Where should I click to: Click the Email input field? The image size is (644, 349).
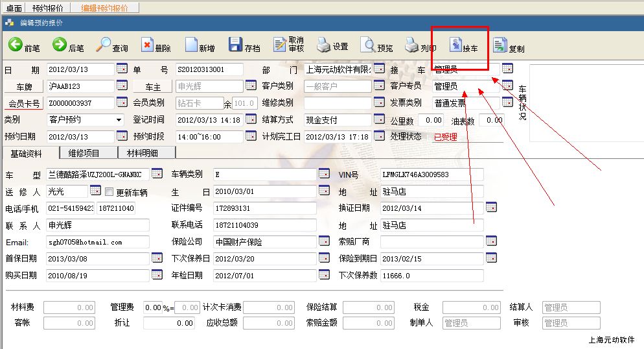[98, 242]
